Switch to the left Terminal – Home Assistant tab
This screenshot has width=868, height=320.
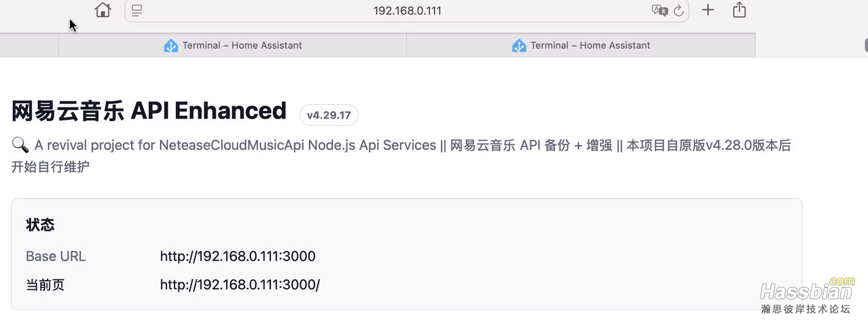(241, 46)
